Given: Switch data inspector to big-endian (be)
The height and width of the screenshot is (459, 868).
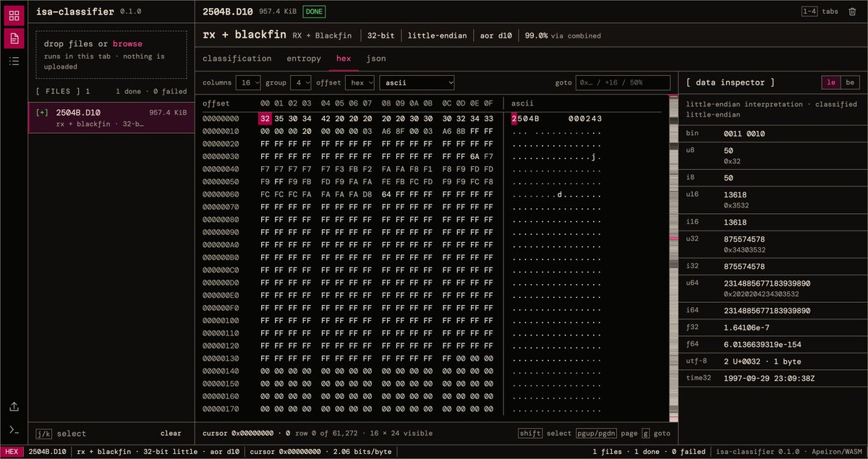Looking at the screenshot, I should [850, 83].
